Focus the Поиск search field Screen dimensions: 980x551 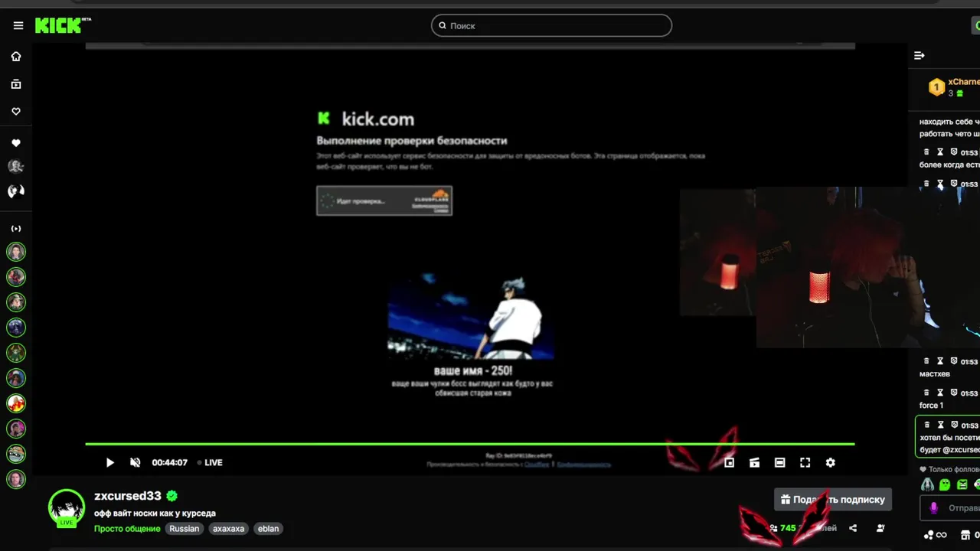pos(551,25)
